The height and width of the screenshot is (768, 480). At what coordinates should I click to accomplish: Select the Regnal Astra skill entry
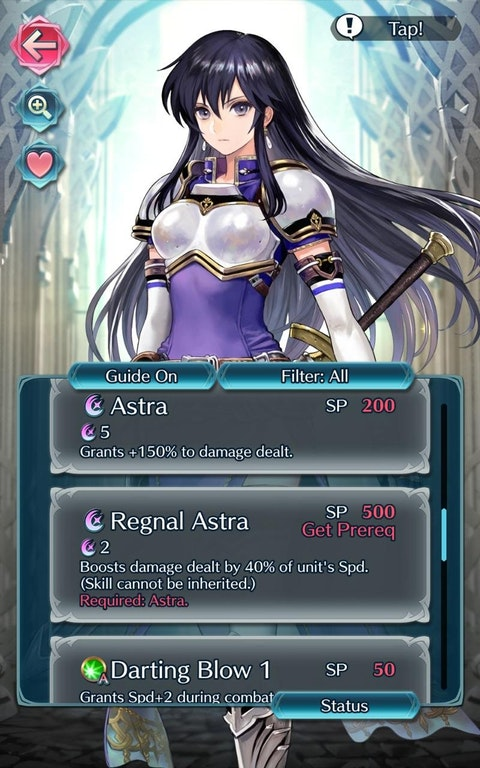[x=240, y=554]
